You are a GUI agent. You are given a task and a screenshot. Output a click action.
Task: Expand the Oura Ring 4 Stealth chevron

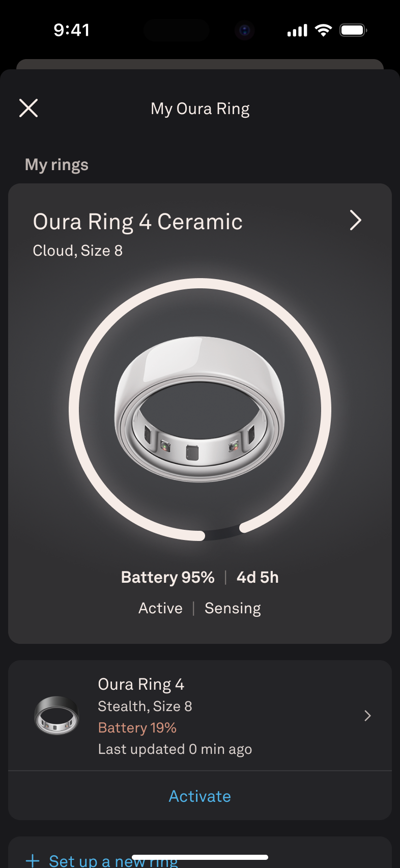click(x=367, y=716)
